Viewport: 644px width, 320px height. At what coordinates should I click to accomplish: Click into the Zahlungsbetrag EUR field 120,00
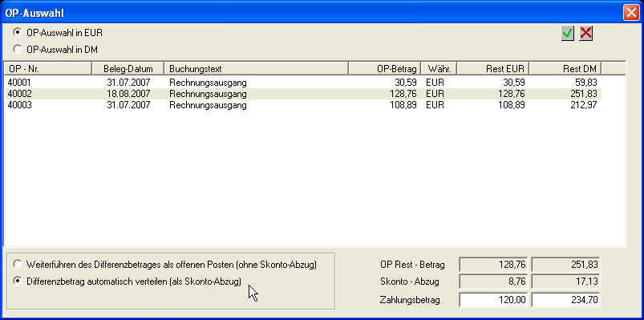tap(494, 300)
